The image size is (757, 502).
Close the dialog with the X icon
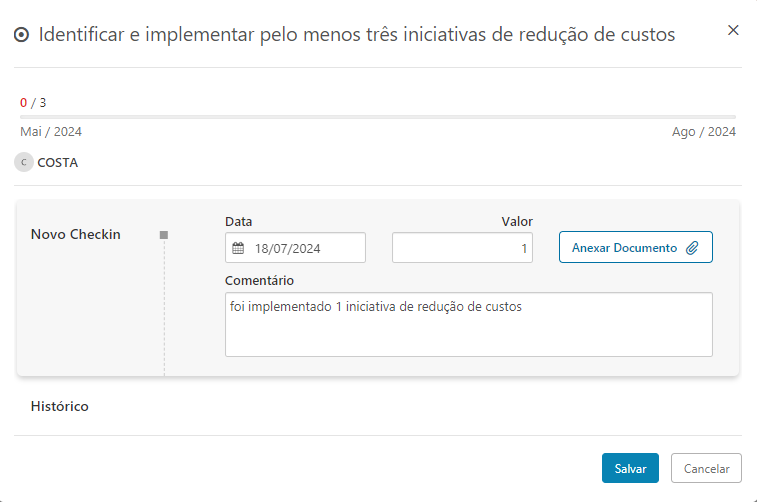733,30
